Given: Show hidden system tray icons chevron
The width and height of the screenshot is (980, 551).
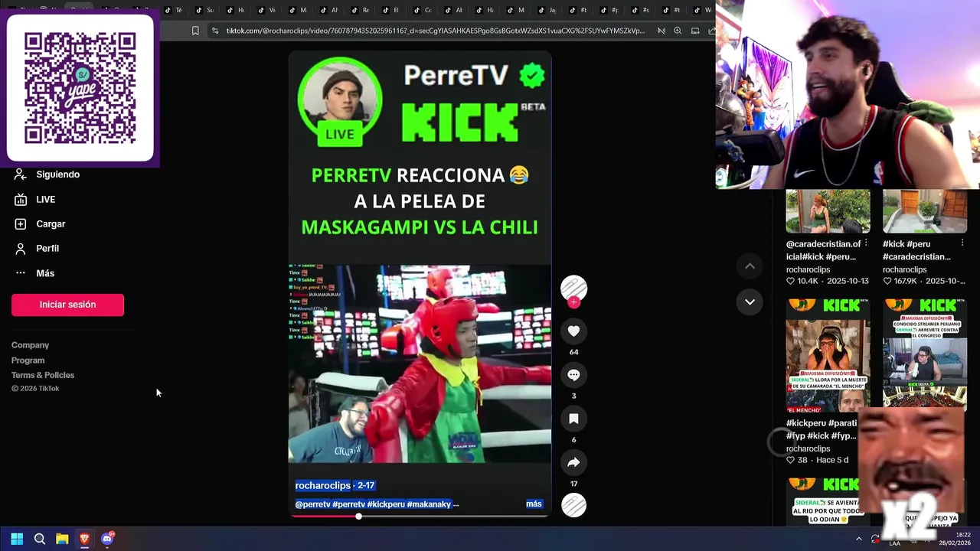Looking at the screenshot, I should pyautogui.click(x=858, y=539).
